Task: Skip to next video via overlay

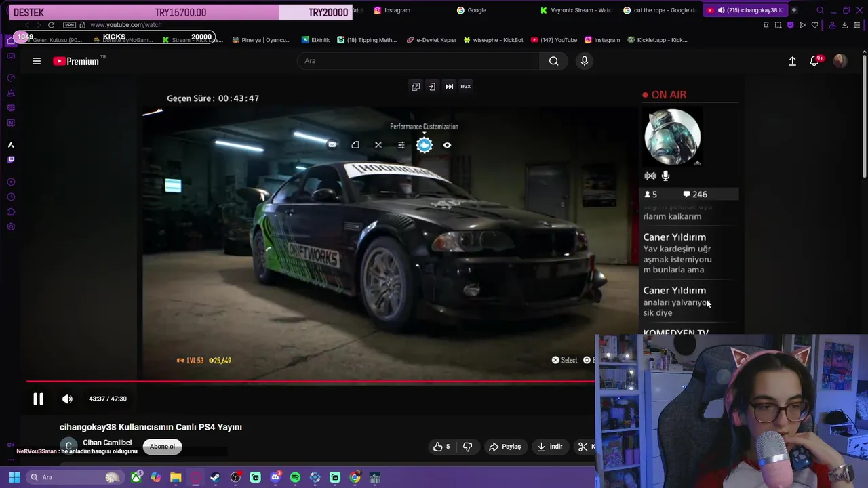Action: click(449, 87)
